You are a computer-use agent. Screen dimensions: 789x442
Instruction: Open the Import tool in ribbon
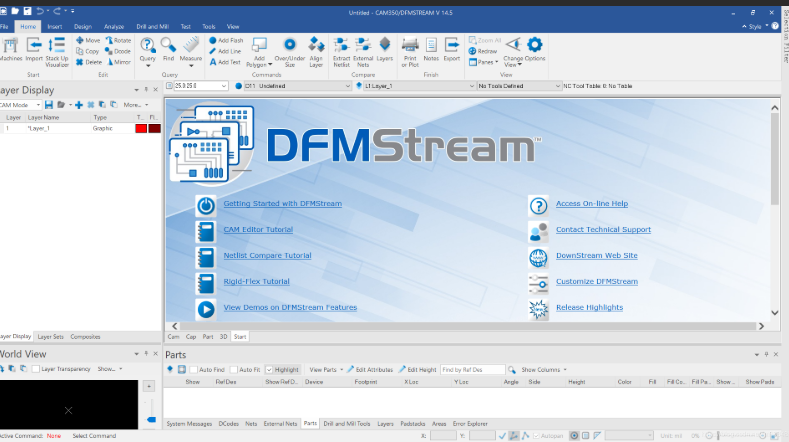coord(34,50)
